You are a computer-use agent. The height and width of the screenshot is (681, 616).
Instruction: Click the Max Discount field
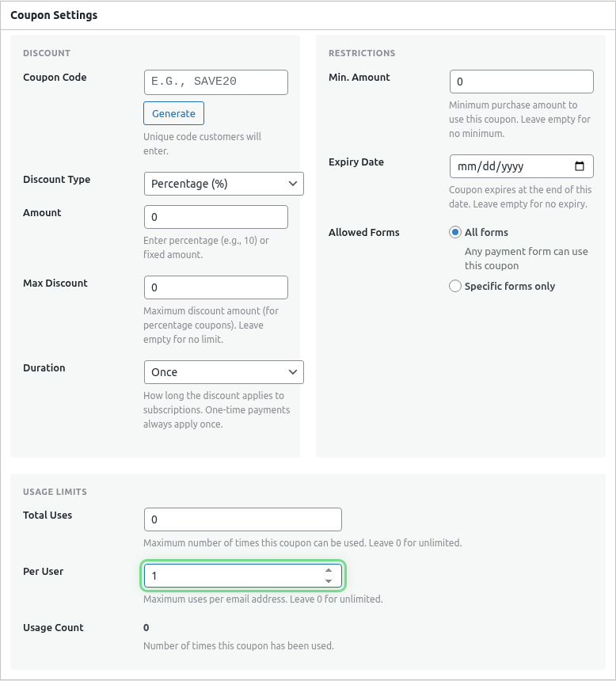click(215, 287)
